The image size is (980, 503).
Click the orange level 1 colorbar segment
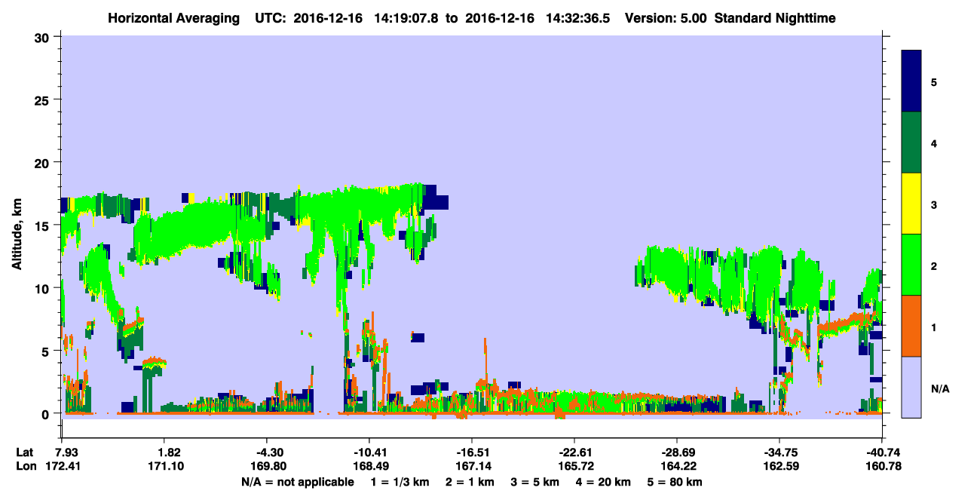click(911, 326)
